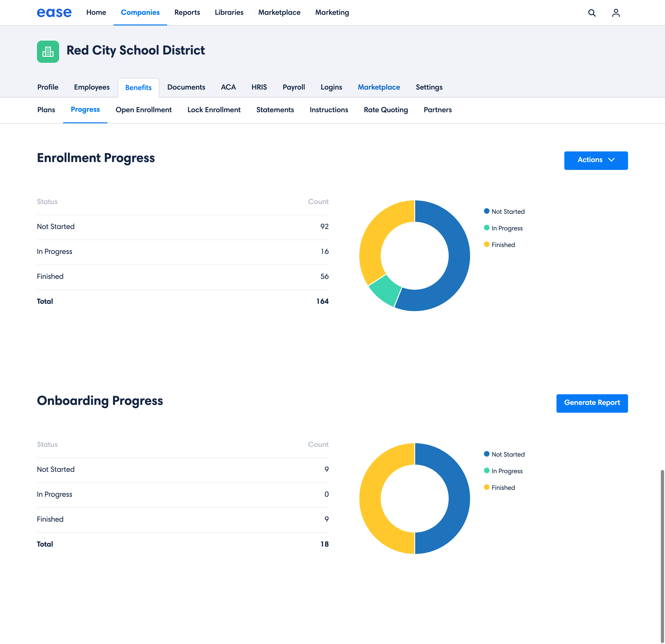Click the green company building icon

pyautogui.click(x=48, y=51)
